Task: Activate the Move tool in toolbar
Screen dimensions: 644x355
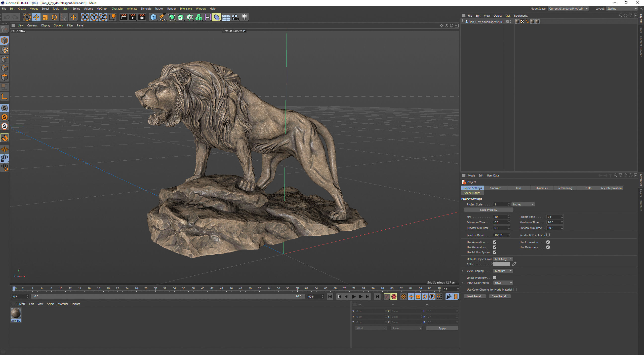Action: pyautogui.click(x=36, y=17)
